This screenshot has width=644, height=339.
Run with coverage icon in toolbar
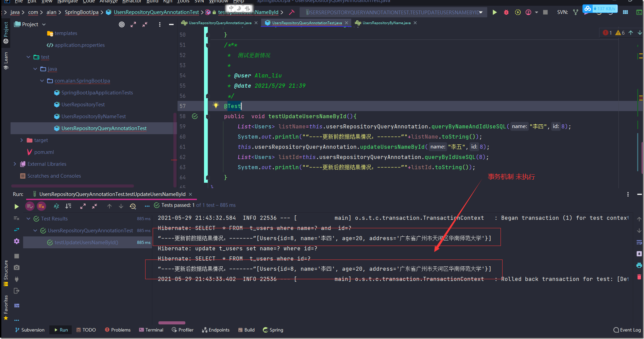pos(518,12)
